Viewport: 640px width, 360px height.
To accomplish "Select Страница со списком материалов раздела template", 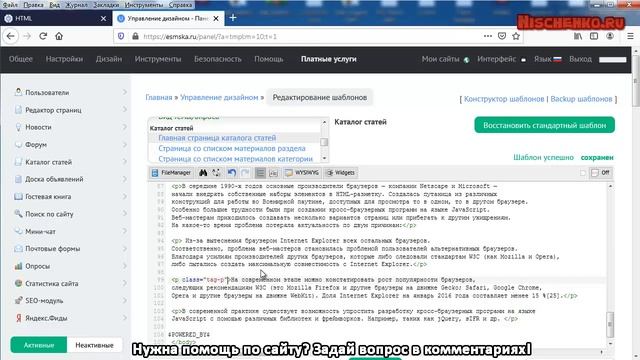I will pyautogui.click(x=232, y=148).
